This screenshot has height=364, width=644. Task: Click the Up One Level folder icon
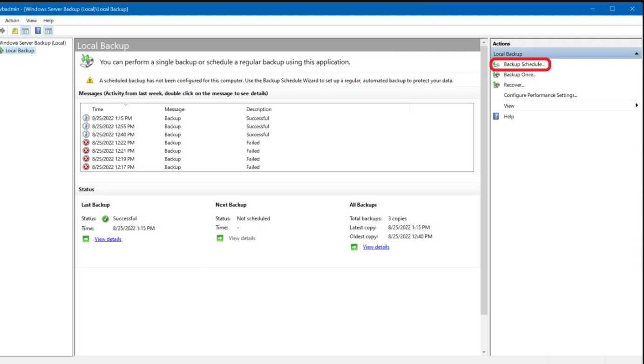pyautogui.click(x=15, y=31)
